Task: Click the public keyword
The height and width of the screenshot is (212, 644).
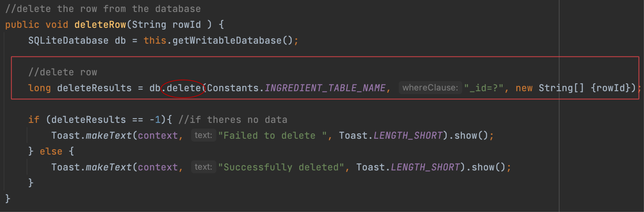Action: tap(22, 25)
